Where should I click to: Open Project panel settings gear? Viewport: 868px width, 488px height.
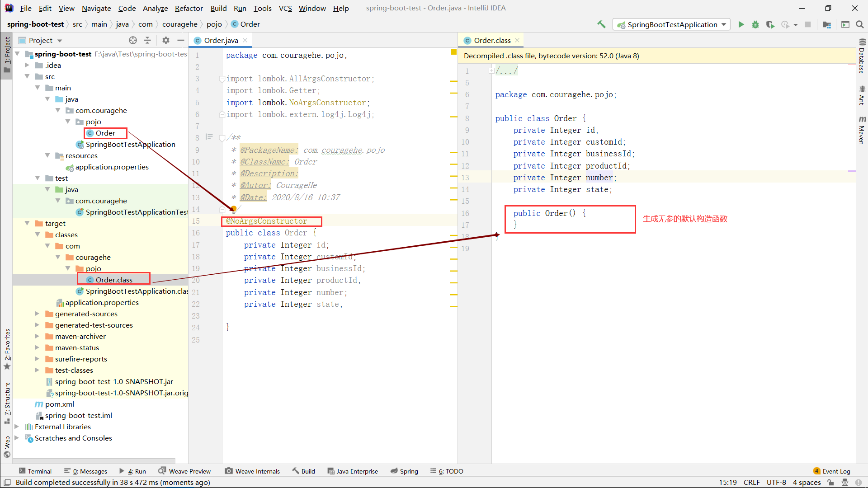[x=166, y=40]
